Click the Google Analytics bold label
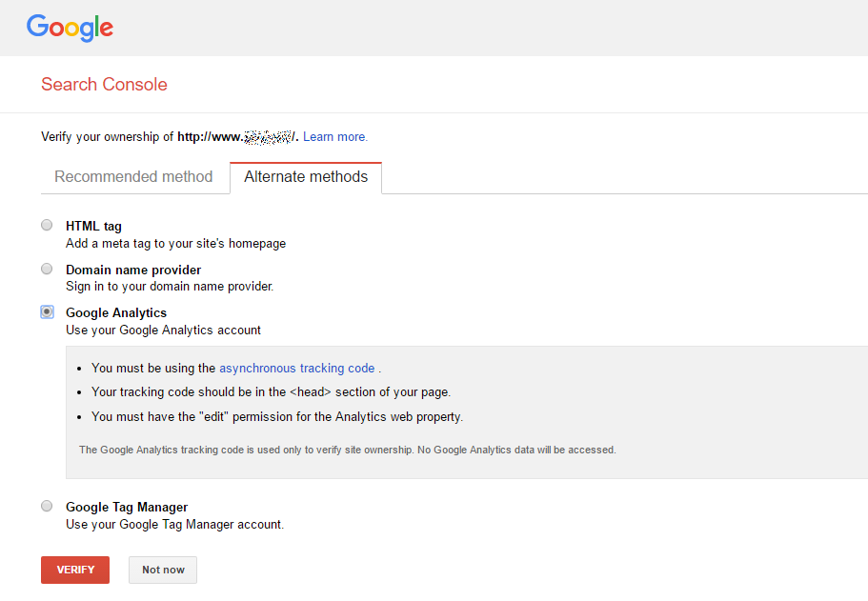This screenshot has height=601, width=868. pos(115,312)
